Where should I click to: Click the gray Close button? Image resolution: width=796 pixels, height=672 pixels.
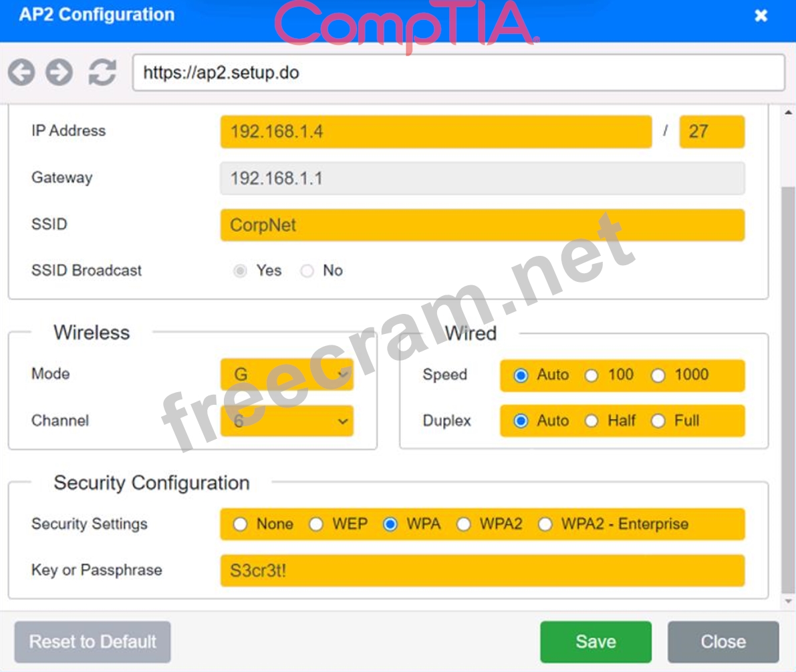(722, 642)
